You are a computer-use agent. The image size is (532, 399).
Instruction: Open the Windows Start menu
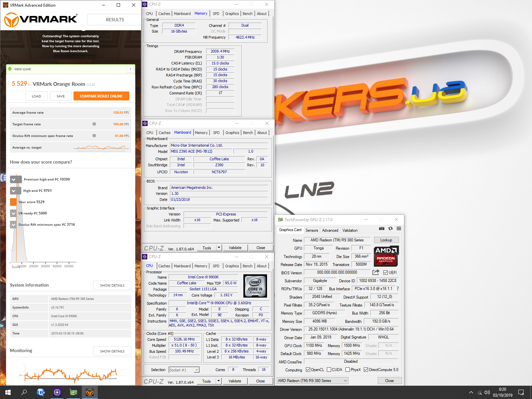tap(8, 392)
